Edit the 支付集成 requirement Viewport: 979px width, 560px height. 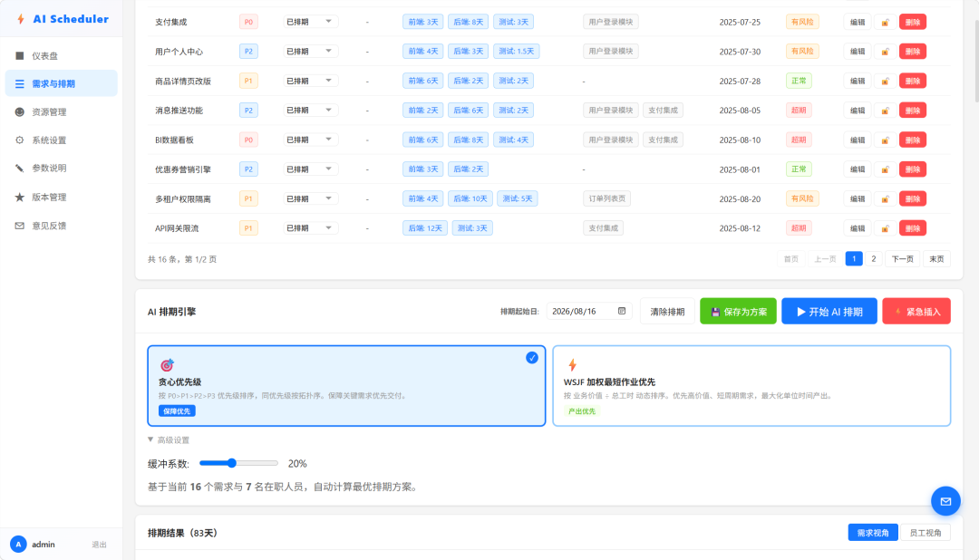[858, 22]
